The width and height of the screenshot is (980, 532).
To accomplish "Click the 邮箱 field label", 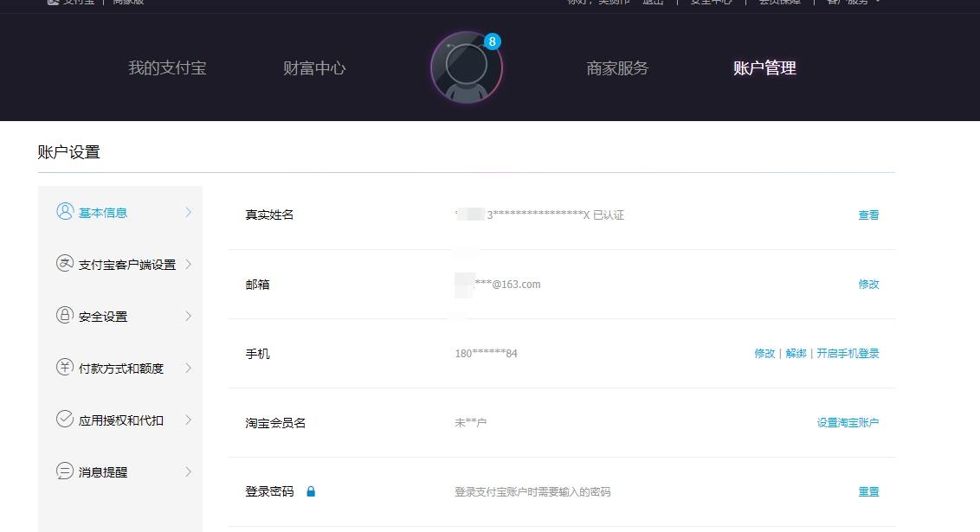I will tap(257, 284).
